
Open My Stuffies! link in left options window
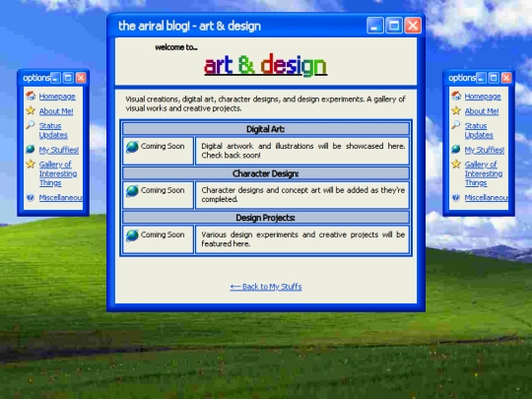point(59,150)
